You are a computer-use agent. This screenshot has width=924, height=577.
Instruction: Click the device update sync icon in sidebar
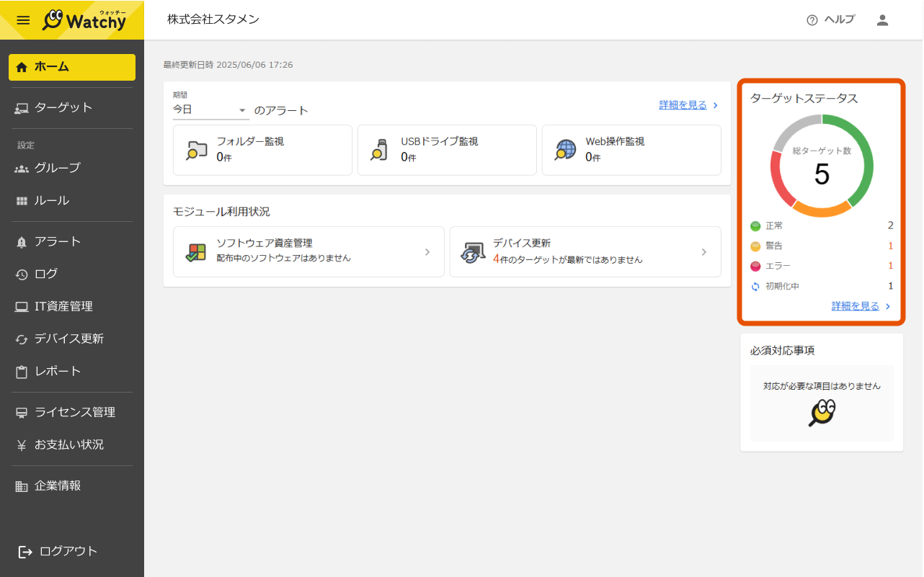click(22, 339)
